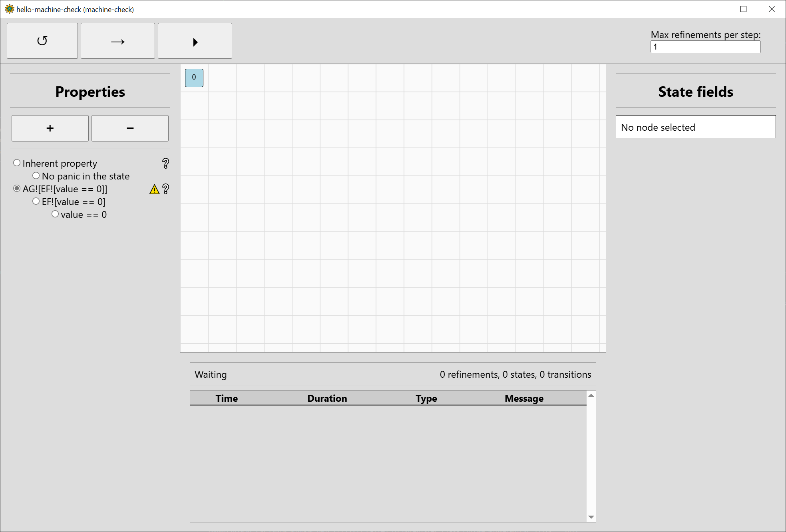Viewport: 786px width, 532px height.
Task: Click the Duration column header
Action: 327,398
